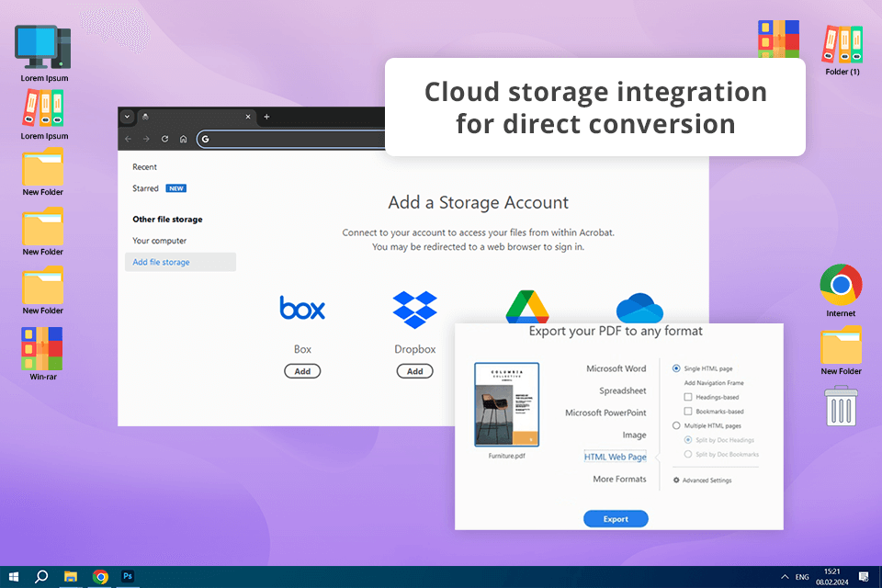Open Advanced Settings gear
This screenshot has height=588, width=882.
click(677, 480)
